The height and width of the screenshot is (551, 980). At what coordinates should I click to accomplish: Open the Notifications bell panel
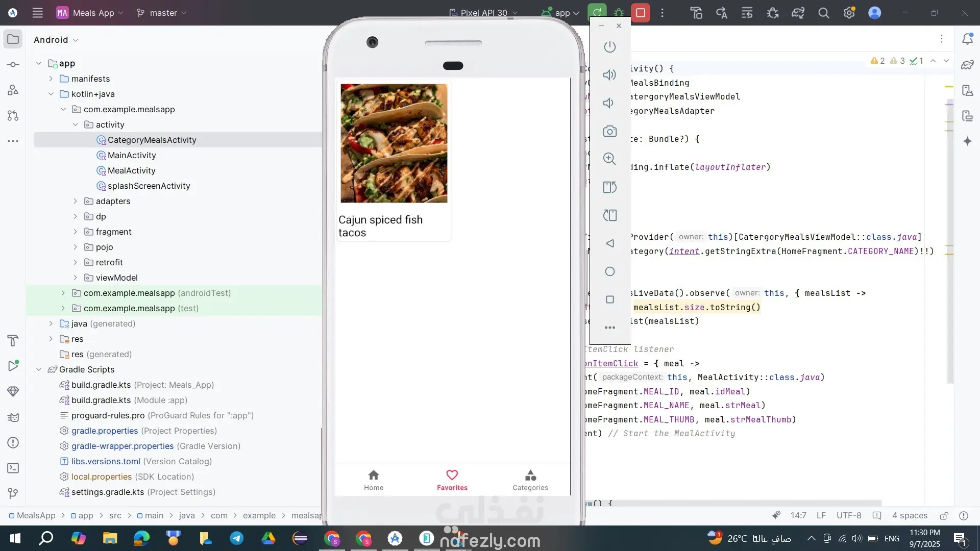[x=967, y=39]
